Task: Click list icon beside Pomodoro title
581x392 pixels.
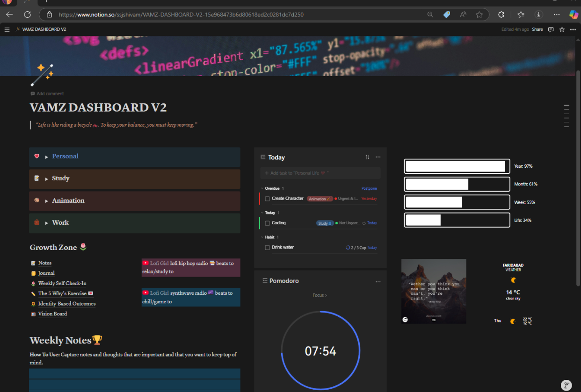Action: point(265,281)
